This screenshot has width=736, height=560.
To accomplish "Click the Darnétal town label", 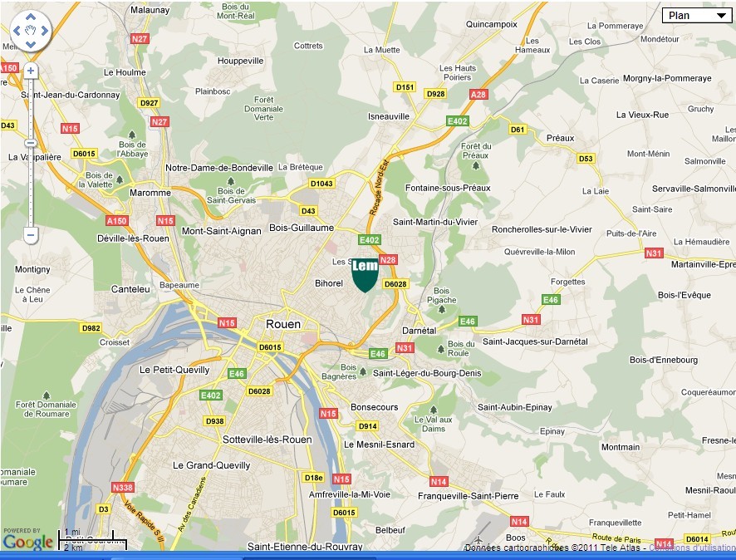I will [x=420, y=330].
